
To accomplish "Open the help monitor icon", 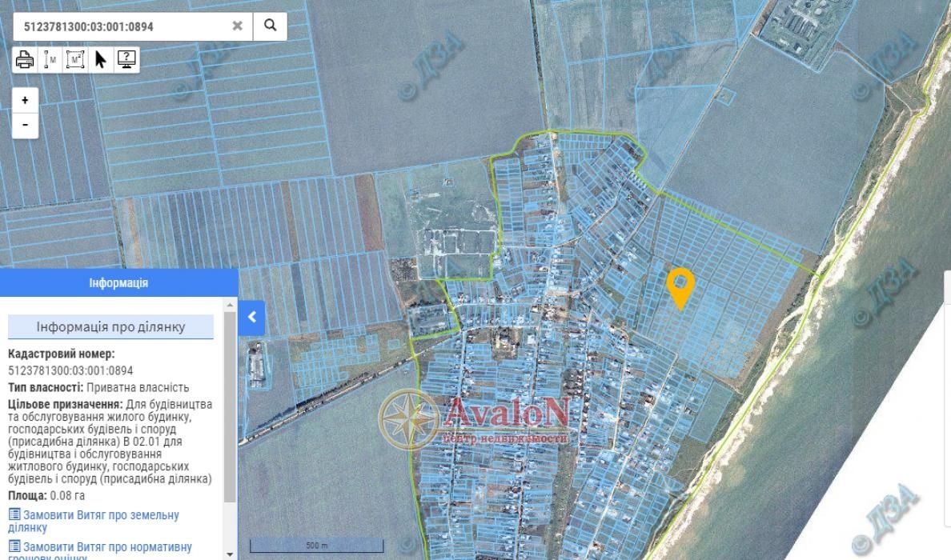I will (126, 59).
